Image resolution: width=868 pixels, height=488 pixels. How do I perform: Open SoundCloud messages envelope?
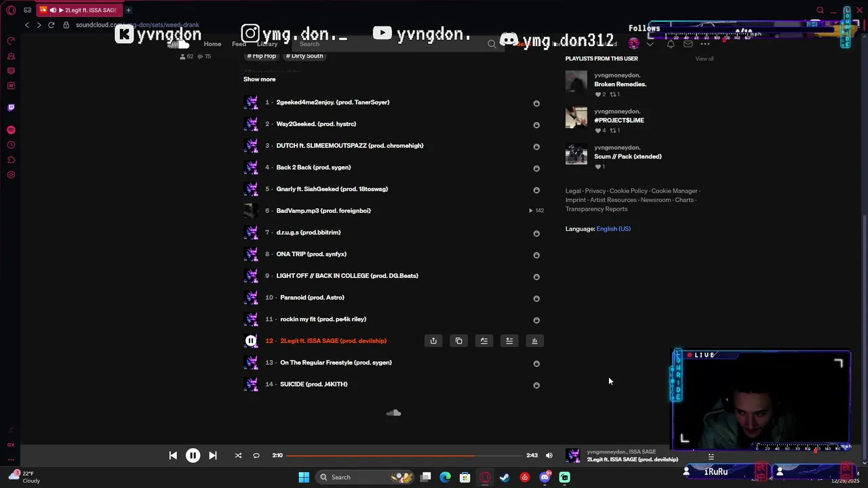pos(688,44)
